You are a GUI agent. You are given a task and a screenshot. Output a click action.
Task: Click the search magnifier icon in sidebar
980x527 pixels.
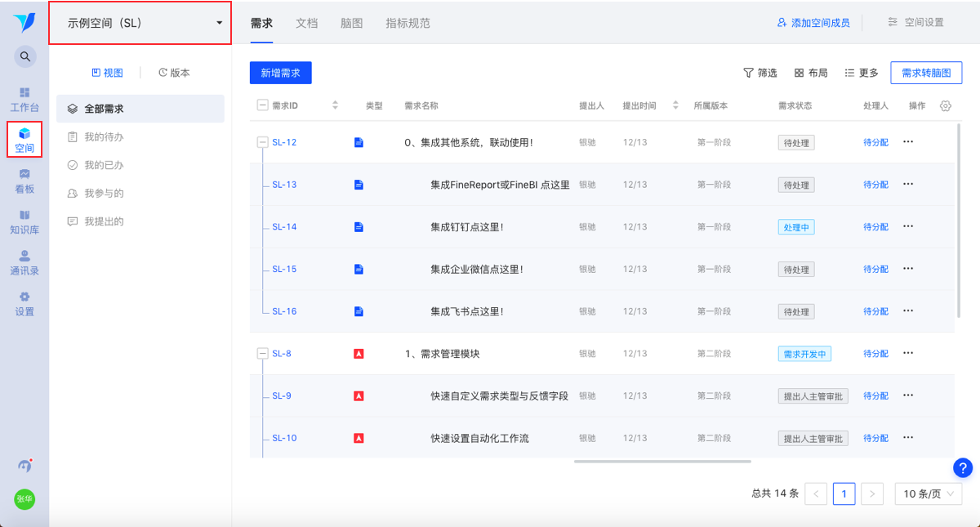(x=24, y=56)
